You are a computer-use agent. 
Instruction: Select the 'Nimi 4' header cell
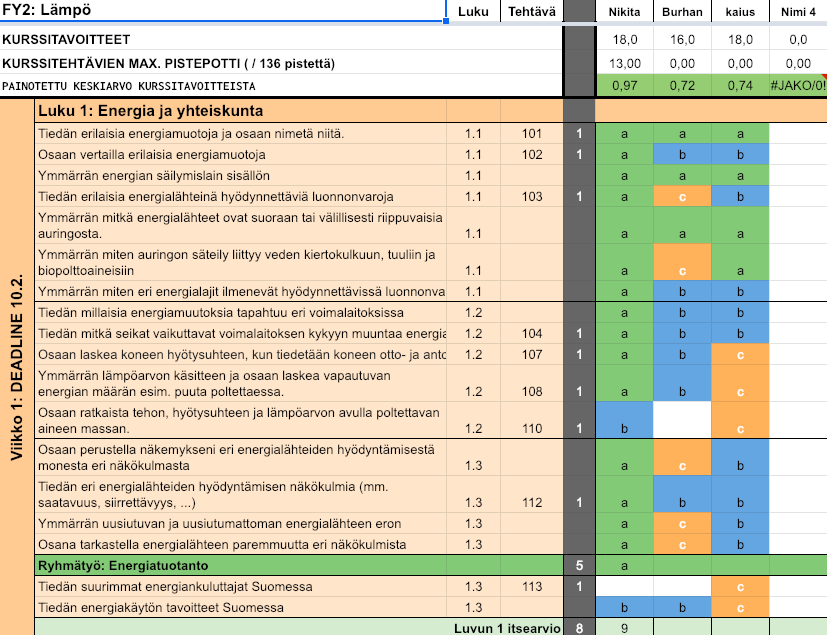tap(798, 12)
